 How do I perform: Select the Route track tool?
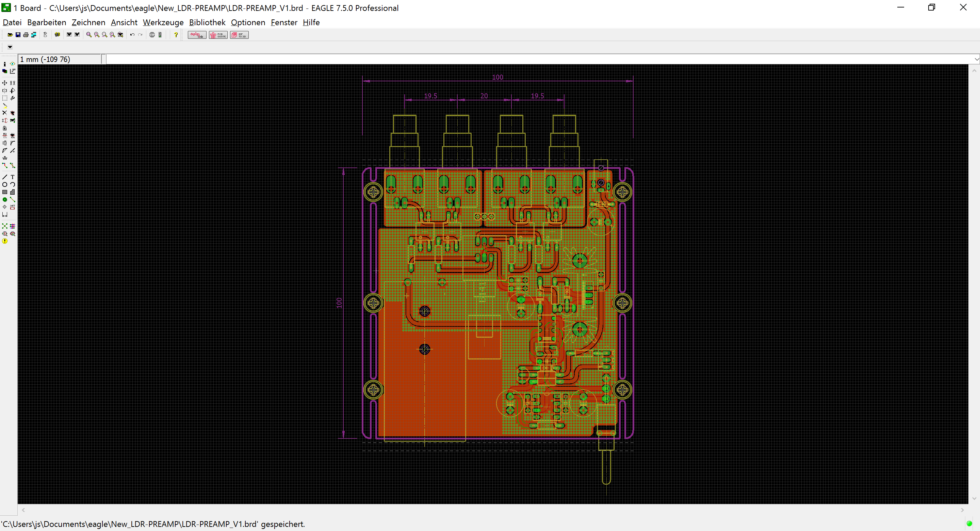click(x=4, y=165)
